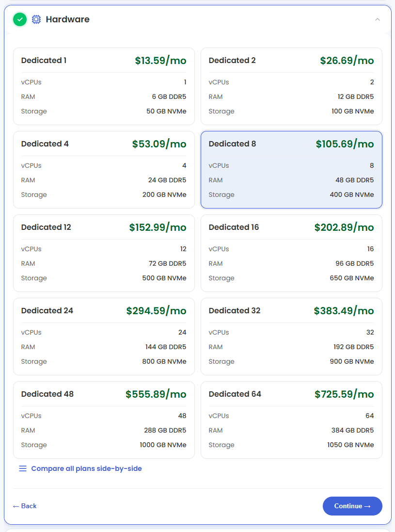This screenshot has height=532, width=395.
Task: Select the Dedicated 48 plan card
Action: click(104, 420)
